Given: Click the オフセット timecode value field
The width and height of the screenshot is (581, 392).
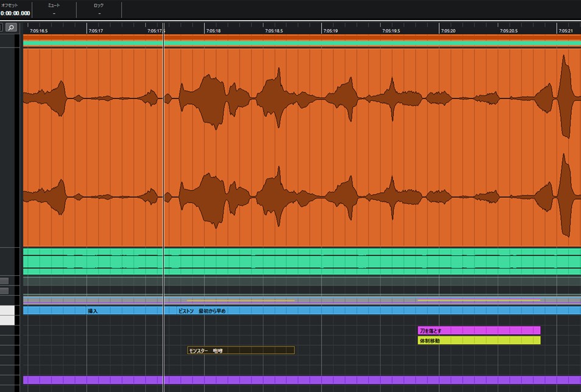Looking at the screenshot, I should (15, 13).
